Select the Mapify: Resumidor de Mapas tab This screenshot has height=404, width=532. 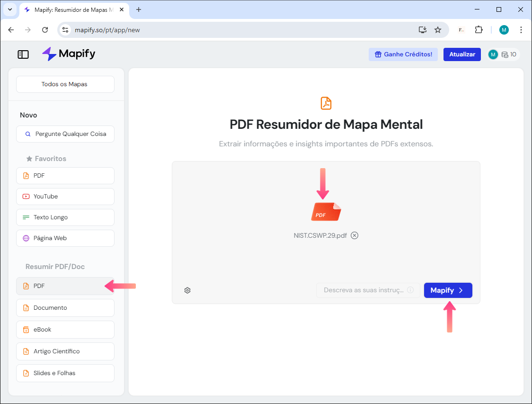coord(74,10)
